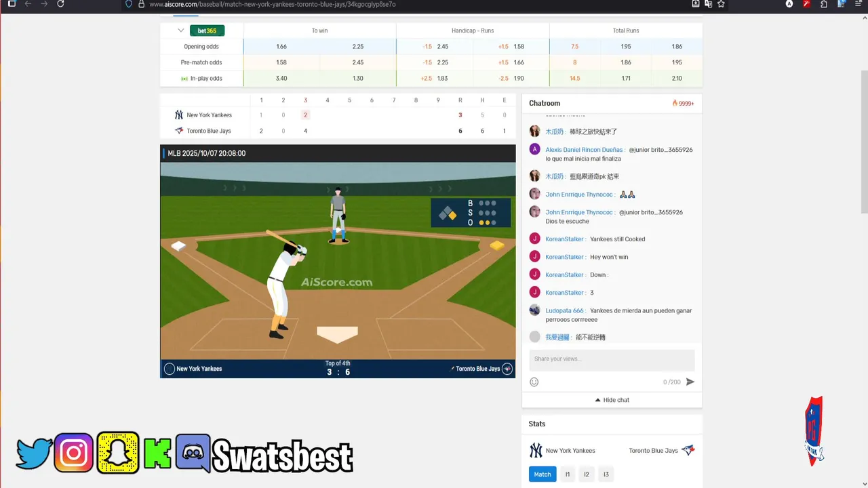Go back using the browser back arrow
This screenshot has width=868, height=488.
click(x=28, y=4)
